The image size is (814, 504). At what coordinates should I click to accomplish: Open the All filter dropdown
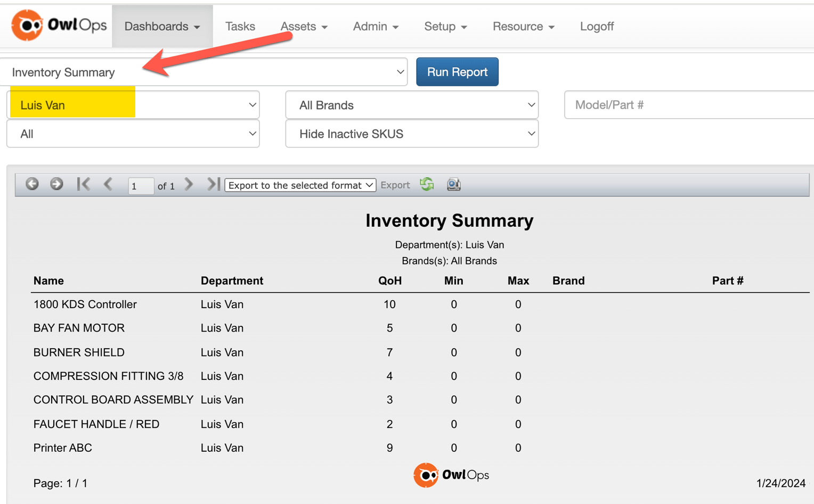tap(132, 134)
